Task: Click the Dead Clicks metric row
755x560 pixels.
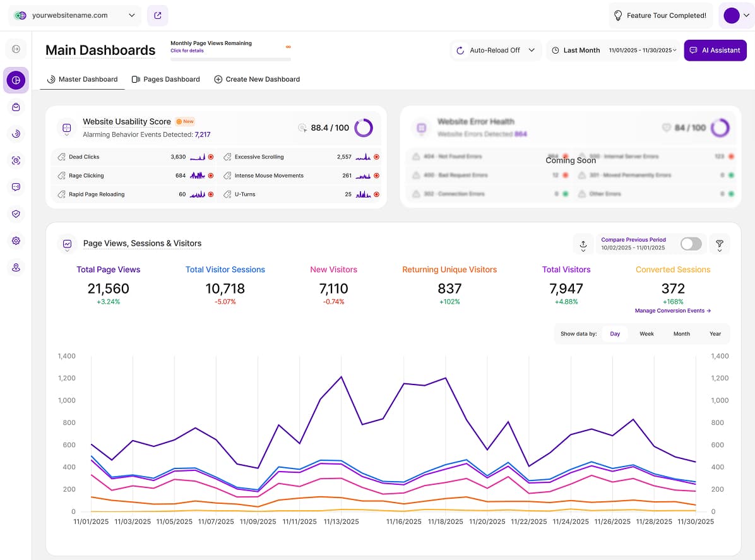Action: pyautogui.click(x=133, y=157)
